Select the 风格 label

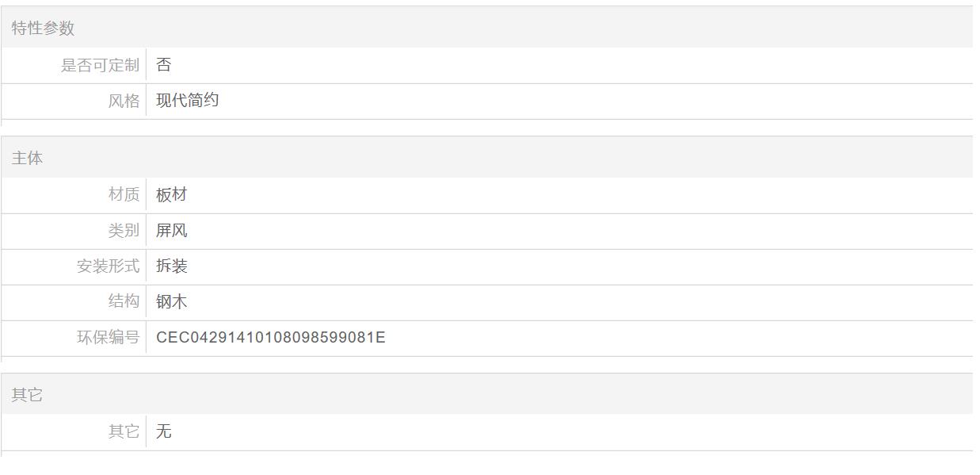tap(124, 101)
